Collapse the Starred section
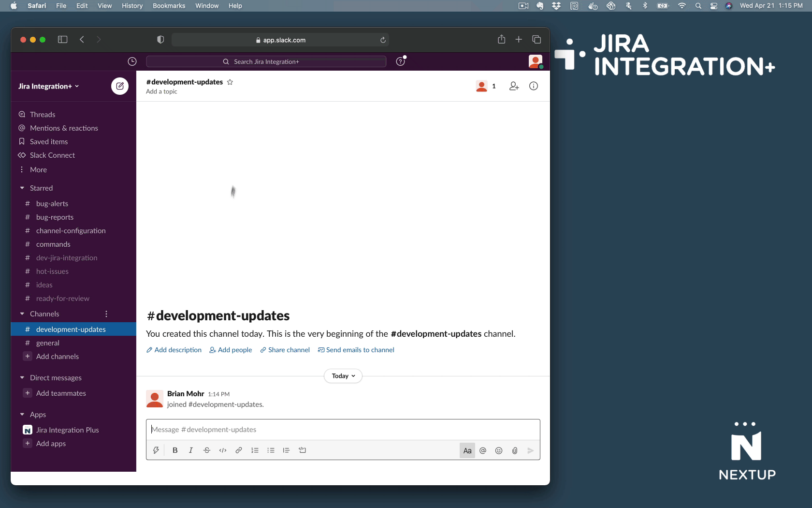This screenshot has height=508, width=812. [x=22, y=188]
